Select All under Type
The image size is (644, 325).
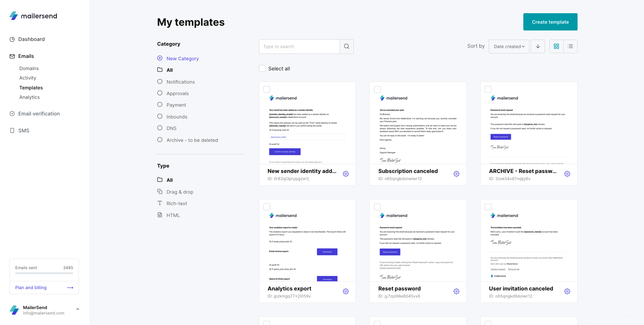(169, 180)
